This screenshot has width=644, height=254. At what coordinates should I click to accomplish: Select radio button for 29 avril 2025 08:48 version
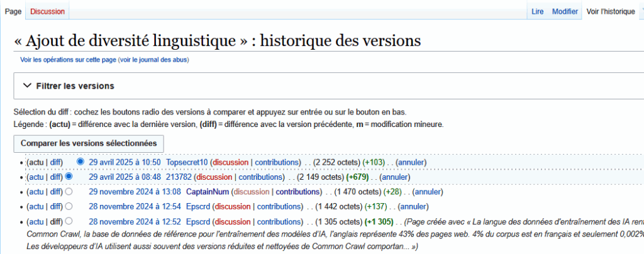click(x=69, y=177)
